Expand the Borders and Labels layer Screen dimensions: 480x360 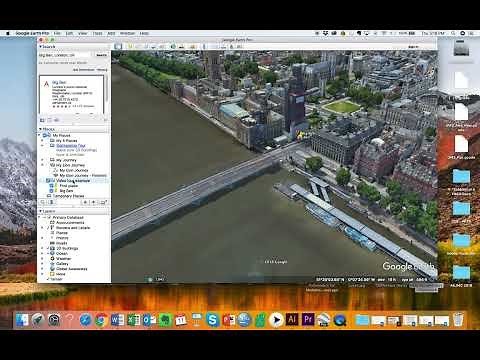point(42,228)
